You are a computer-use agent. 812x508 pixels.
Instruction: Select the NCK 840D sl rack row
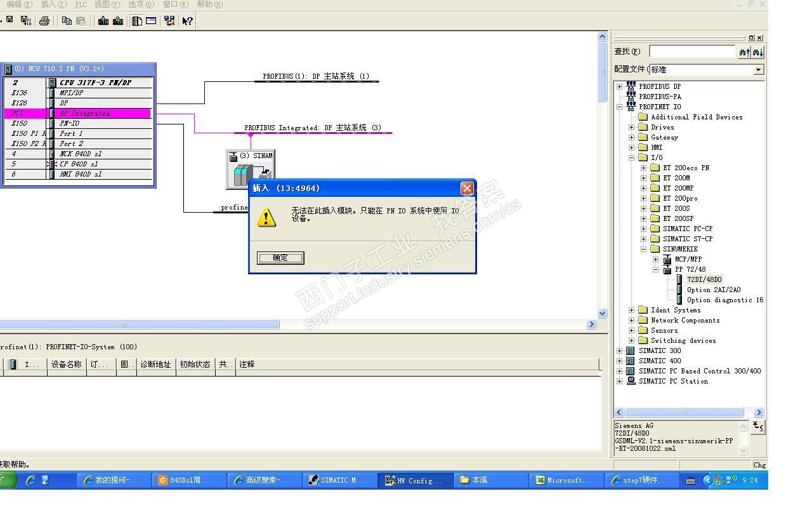tap(77, 154)
